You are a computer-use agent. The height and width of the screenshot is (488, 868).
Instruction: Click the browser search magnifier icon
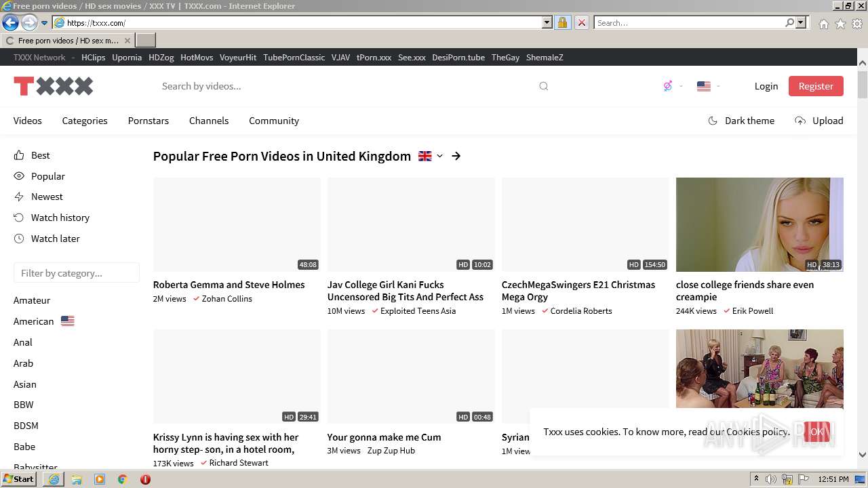(789, 23)
